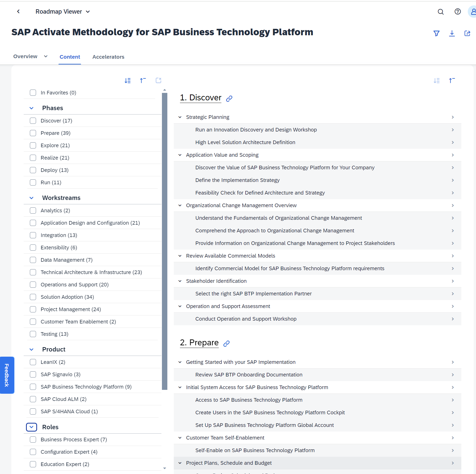This screenshot has width=476, height=474.
Task: Expand all content icon in content panel
Action: 437,81
